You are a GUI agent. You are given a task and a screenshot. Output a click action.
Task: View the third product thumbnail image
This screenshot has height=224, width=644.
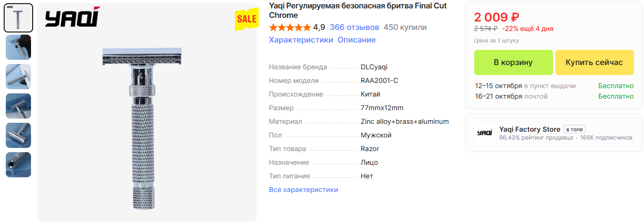[x=18, y=77]
